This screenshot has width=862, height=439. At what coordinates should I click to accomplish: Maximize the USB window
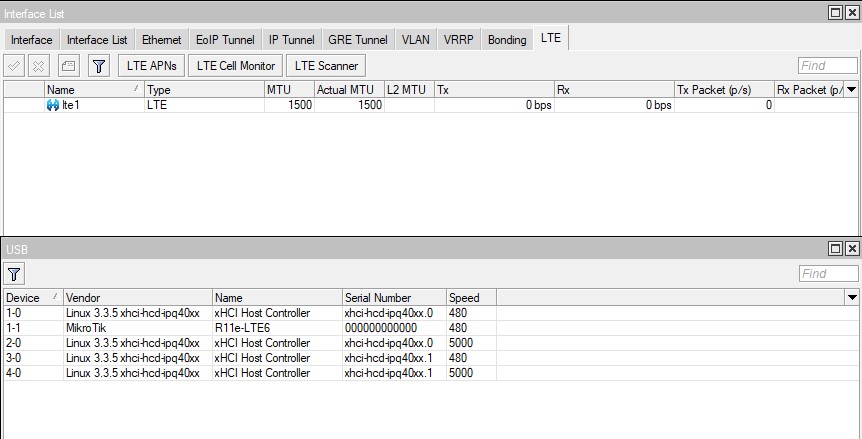(836, 249)
